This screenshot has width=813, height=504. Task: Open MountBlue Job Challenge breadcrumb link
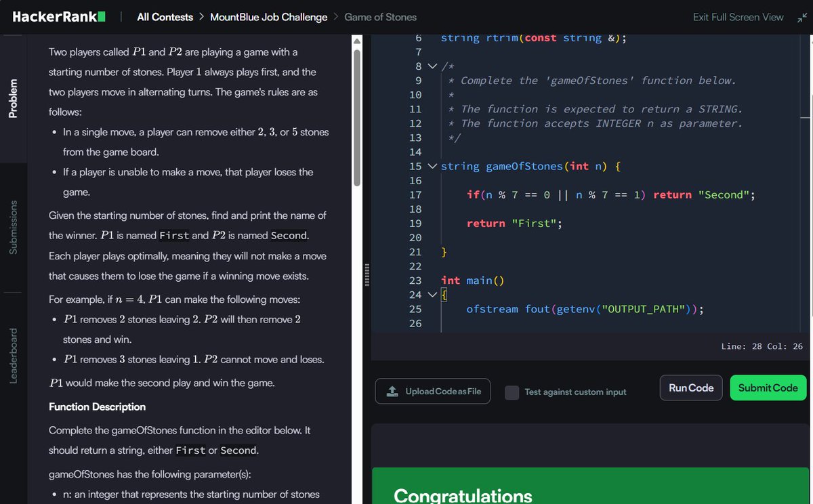268,18
